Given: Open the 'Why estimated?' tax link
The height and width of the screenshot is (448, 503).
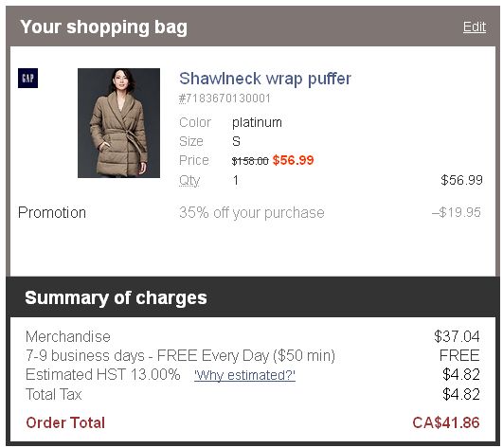Looking at the screenshot, I should pyautogui.click(x=244, y=375).
